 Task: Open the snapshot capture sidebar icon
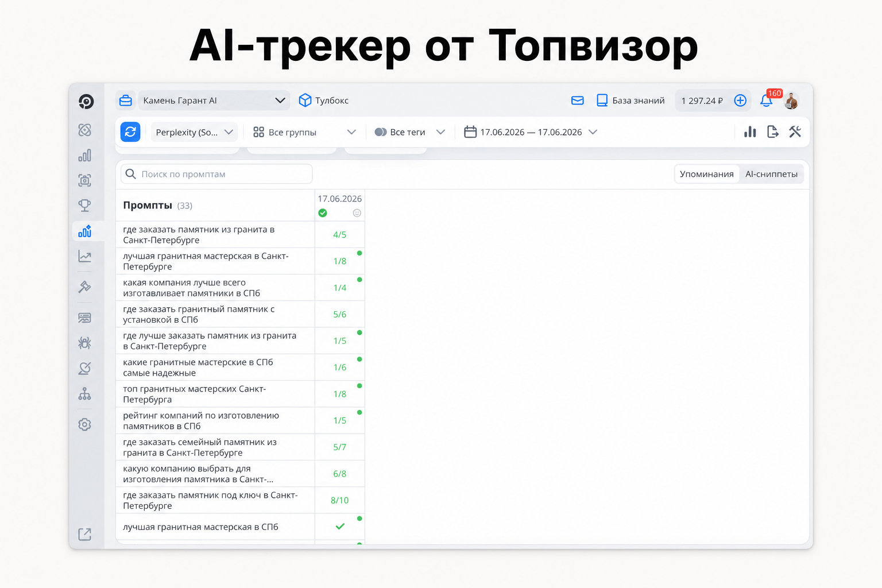(85, 180)
